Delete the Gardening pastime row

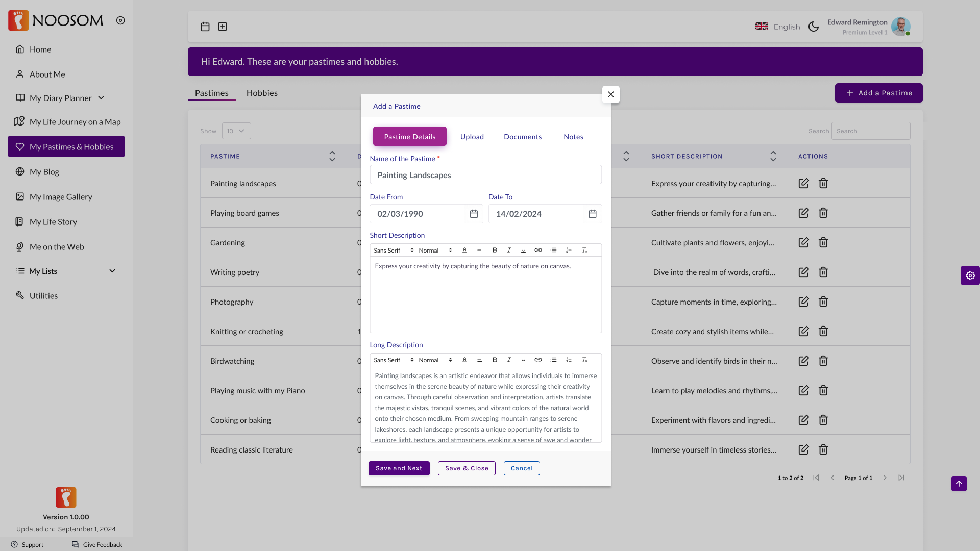[823, 242]
